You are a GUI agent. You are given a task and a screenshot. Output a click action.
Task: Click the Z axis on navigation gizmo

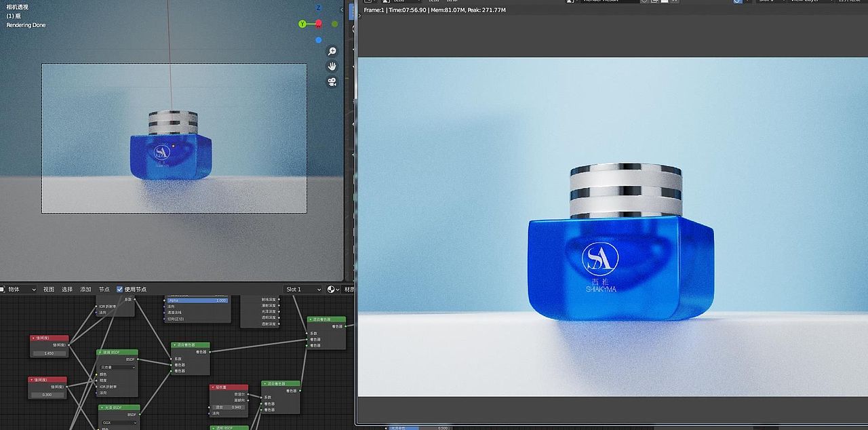tap(319, 8)
